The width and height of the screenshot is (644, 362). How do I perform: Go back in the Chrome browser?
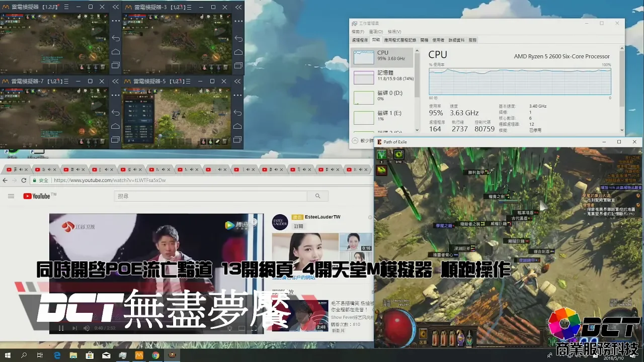point(5,180)
